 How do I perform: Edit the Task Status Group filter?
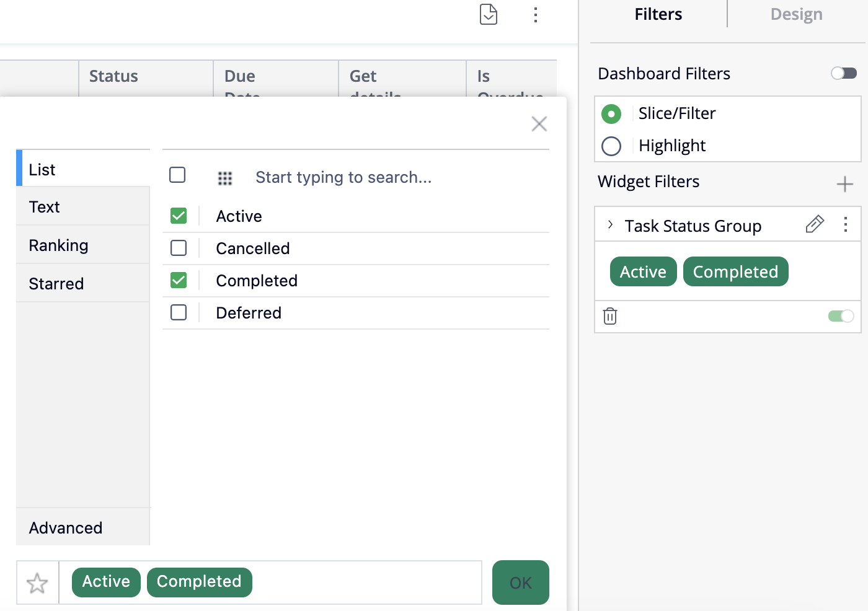click(x=815, y=224)
